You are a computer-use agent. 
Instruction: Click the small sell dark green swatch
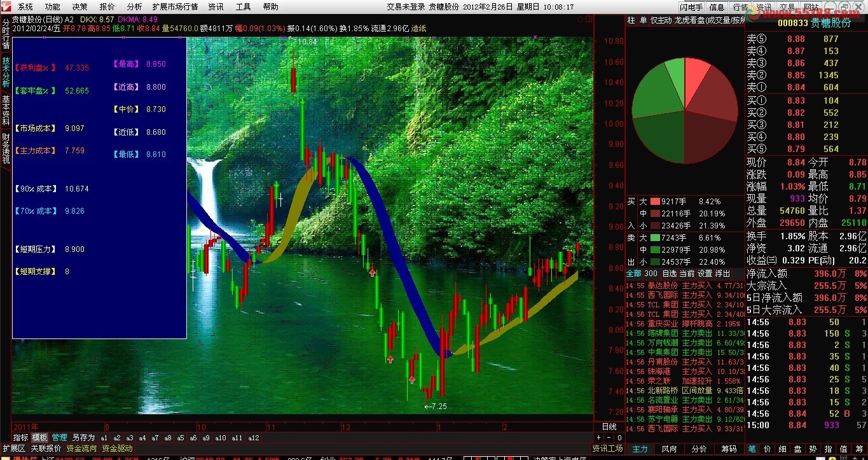click(x=655, y=261)
